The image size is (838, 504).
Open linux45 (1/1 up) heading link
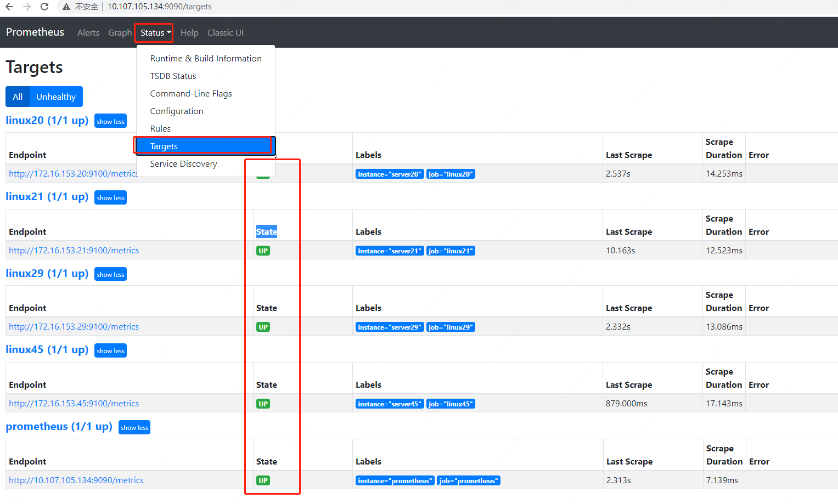click(x=47, y=349)
